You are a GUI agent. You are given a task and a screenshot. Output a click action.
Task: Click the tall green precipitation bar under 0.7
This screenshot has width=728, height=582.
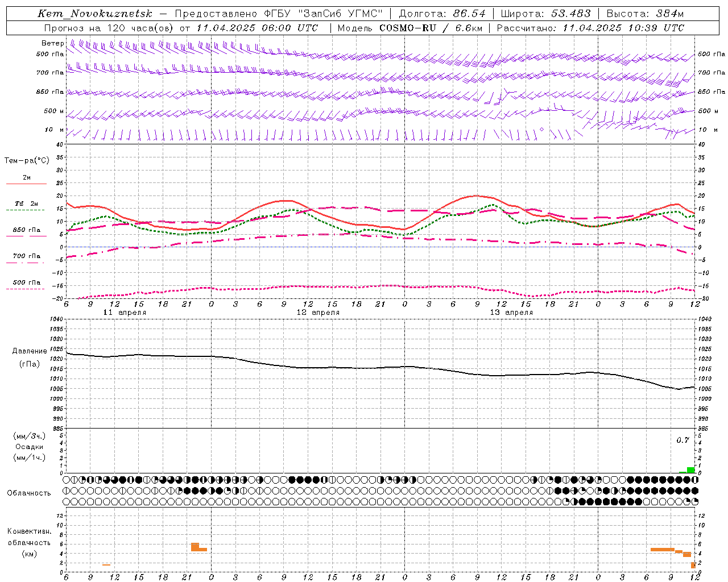point(690,470)
